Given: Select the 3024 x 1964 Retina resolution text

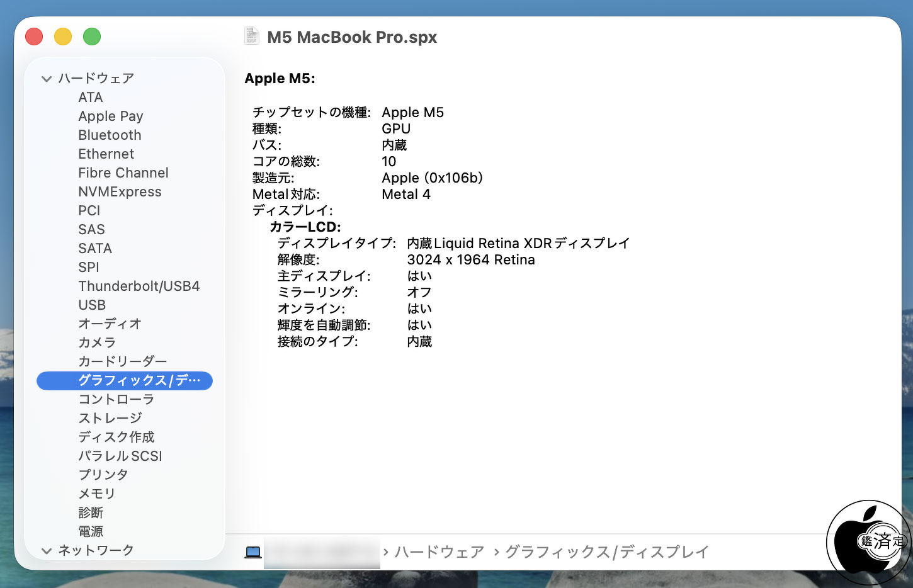Looking at the screenshot, I should [470, 259].
